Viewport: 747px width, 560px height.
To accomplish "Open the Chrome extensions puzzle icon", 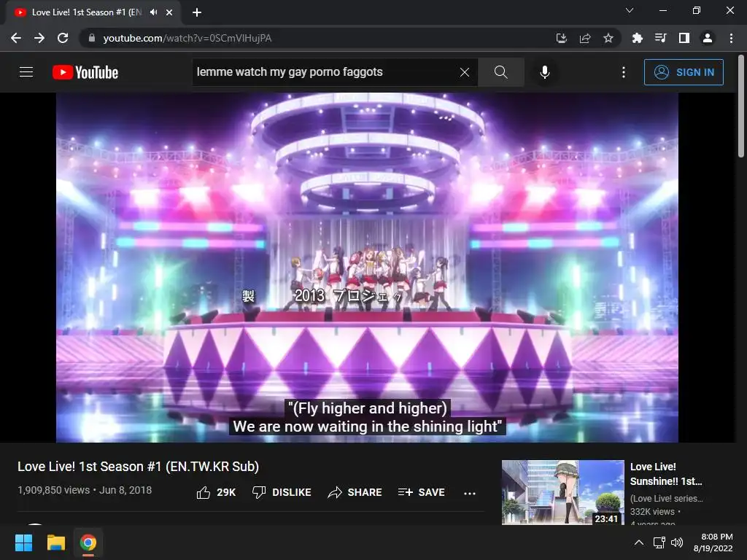I will tap(637, 38).
